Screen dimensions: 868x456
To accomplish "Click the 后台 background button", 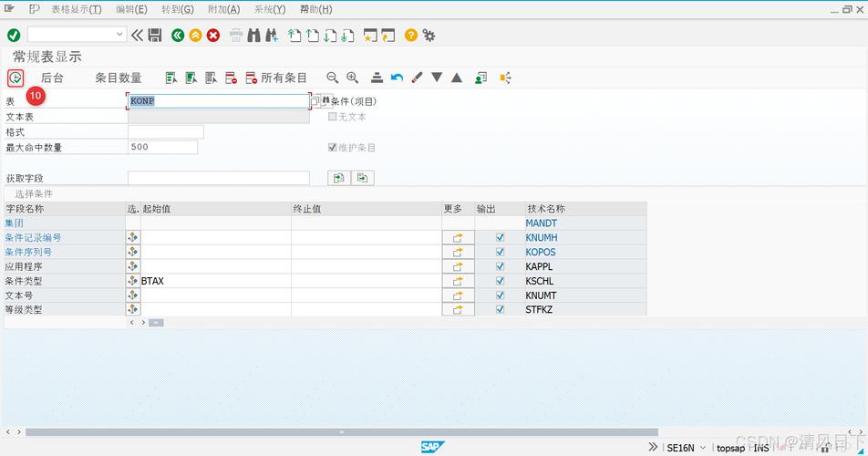I will point(52,78).
